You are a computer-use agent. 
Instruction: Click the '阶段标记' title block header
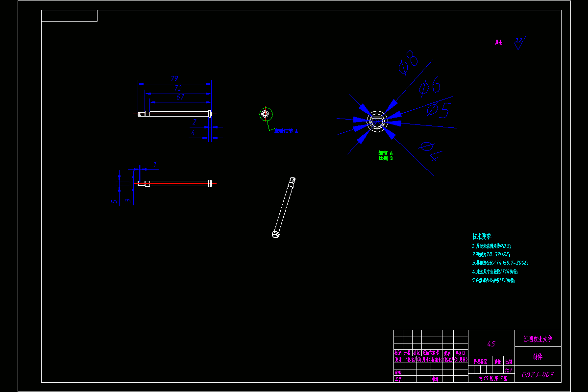pos(480,362)
